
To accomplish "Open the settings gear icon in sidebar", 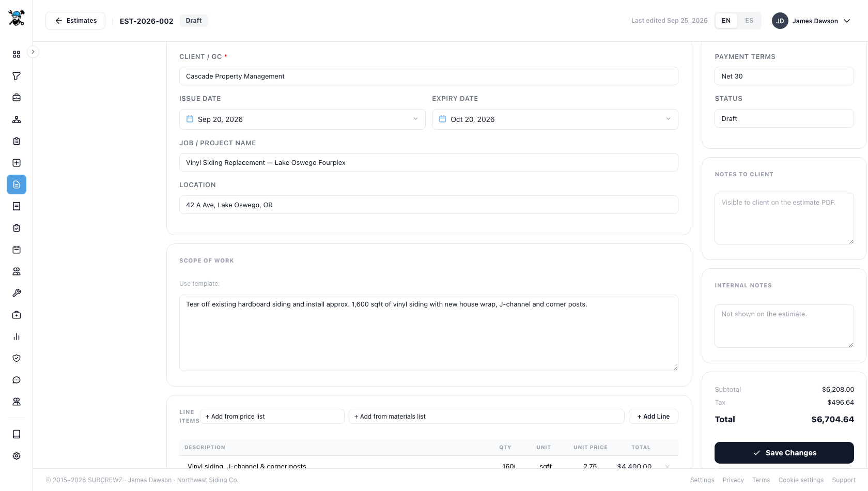I will pyautogui.click(x=17, y=456).
